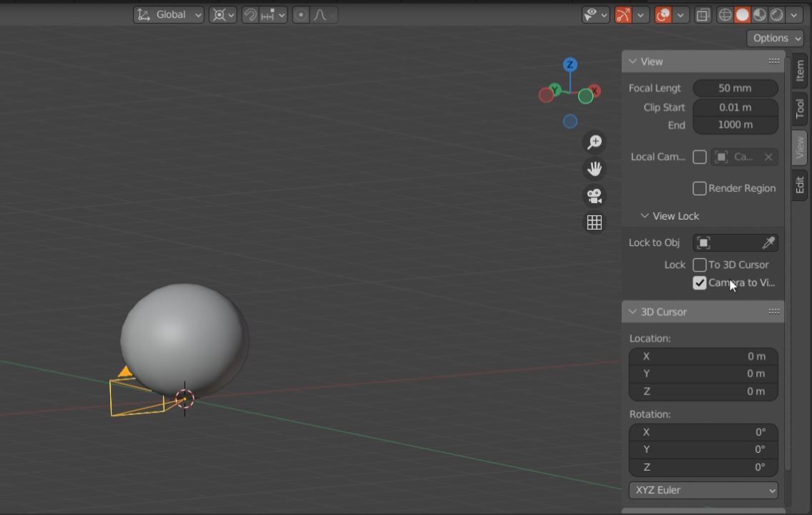Image resolution: width=812 pixels, height=515 pixels.
Task: Enable lock To 3D Cursor
Action: pos(700,265)
